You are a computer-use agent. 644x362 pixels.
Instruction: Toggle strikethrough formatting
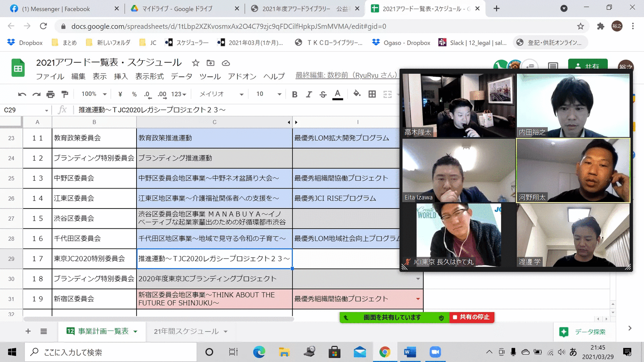pos(323,94)
